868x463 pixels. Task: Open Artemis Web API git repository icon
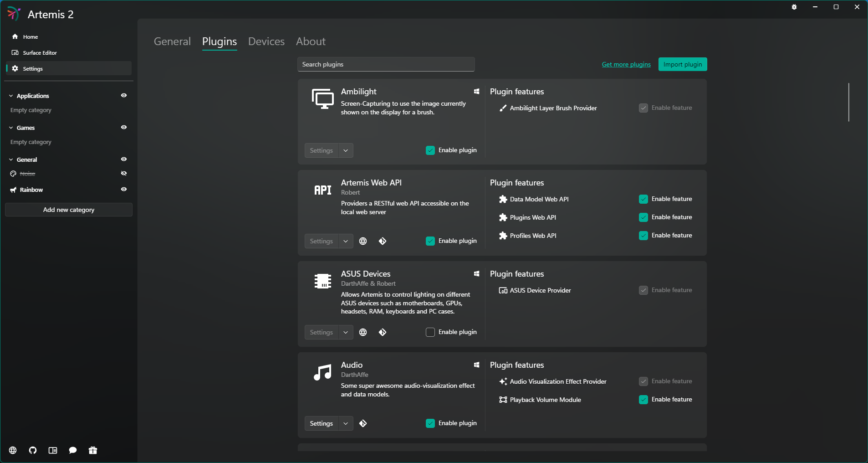tap(383, 241)
